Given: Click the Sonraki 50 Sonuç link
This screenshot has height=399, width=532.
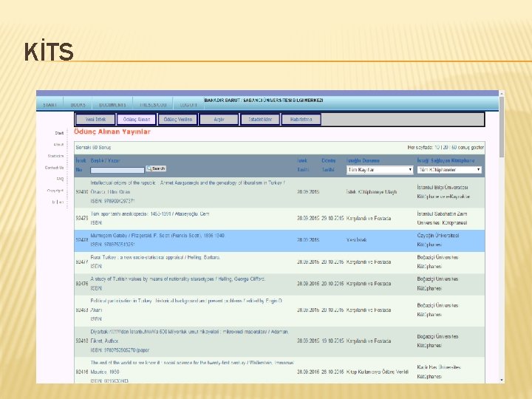Looking at the screenshot, I should (93, 148).
